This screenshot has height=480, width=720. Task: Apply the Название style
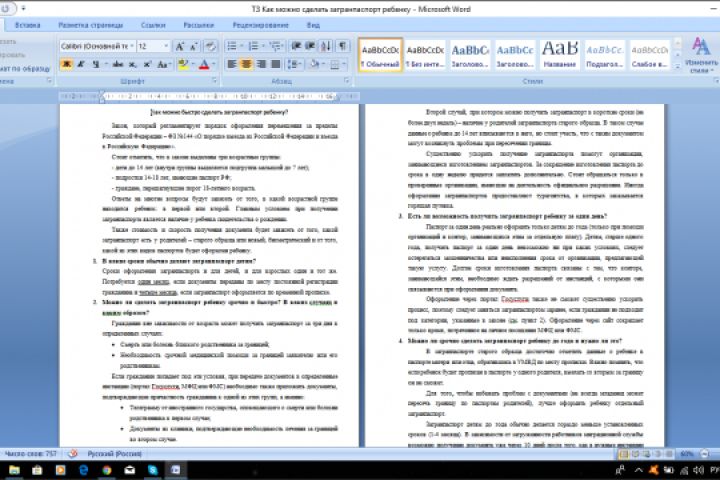(560, 55)
